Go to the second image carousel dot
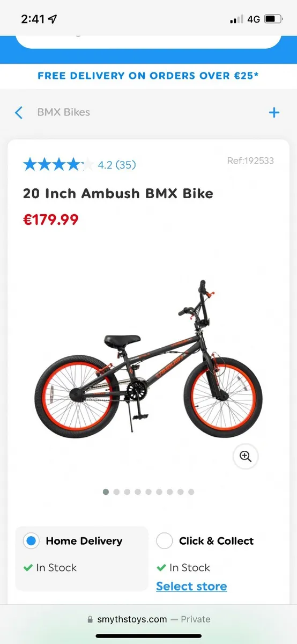The image size is (297, 644). [x=116, y=492]
